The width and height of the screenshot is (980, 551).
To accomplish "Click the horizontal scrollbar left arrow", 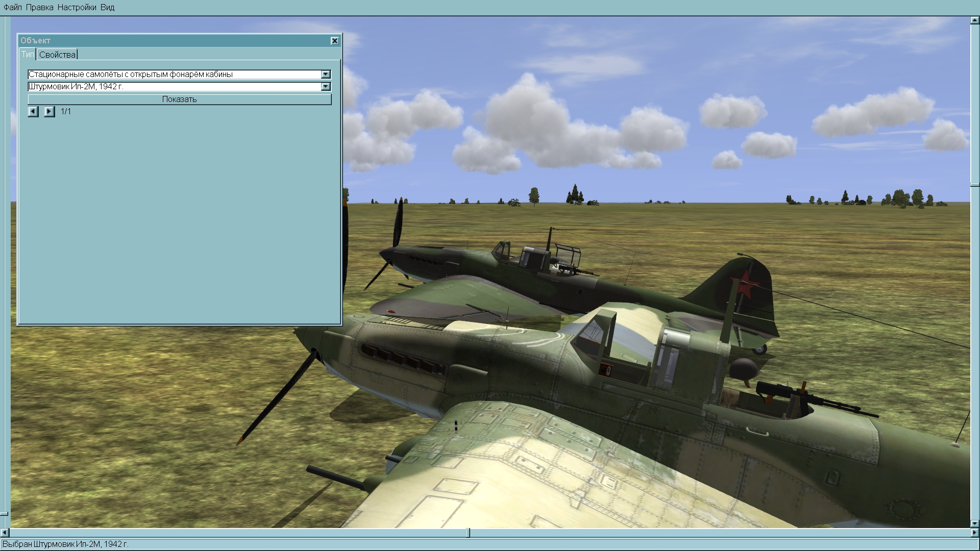I will point(5,533).
